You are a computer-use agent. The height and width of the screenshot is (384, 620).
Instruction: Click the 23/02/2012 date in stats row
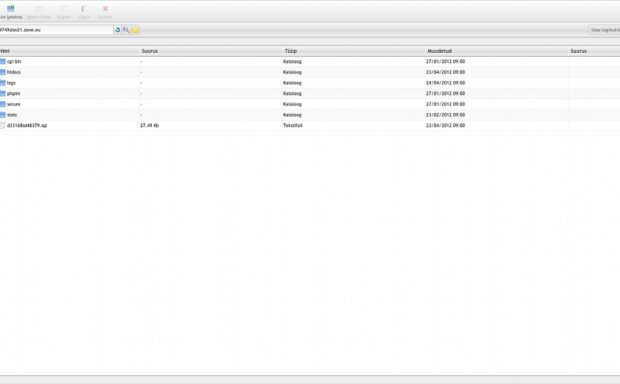point(445,115)
